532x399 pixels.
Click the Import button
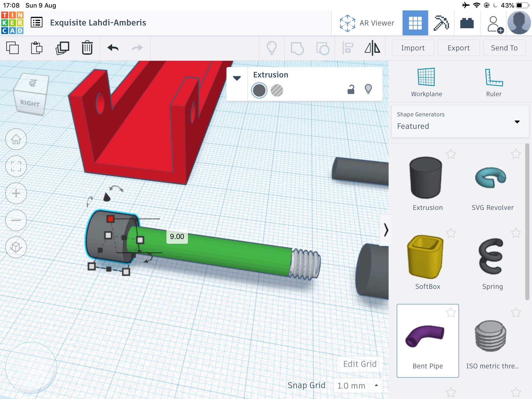click(x=412, y=47)
